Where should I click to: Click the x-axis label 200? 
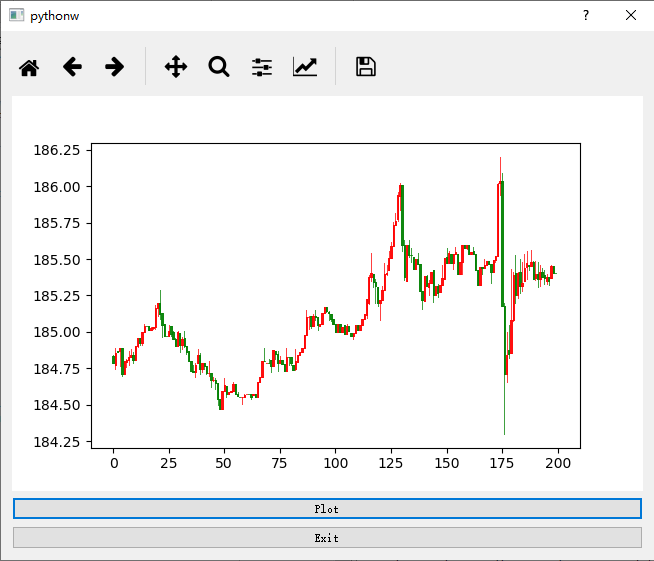pyautogui.click(x=558, y=463)
